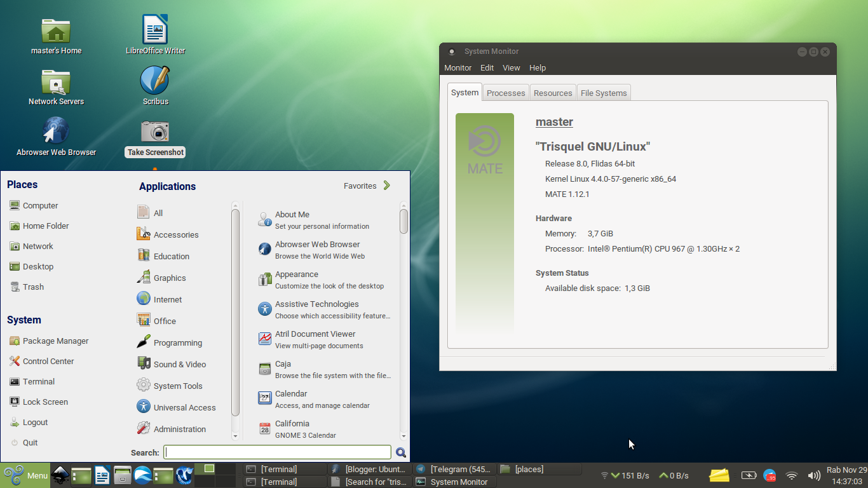Open the Edit menu in System Monitor

tap(487, 67)
